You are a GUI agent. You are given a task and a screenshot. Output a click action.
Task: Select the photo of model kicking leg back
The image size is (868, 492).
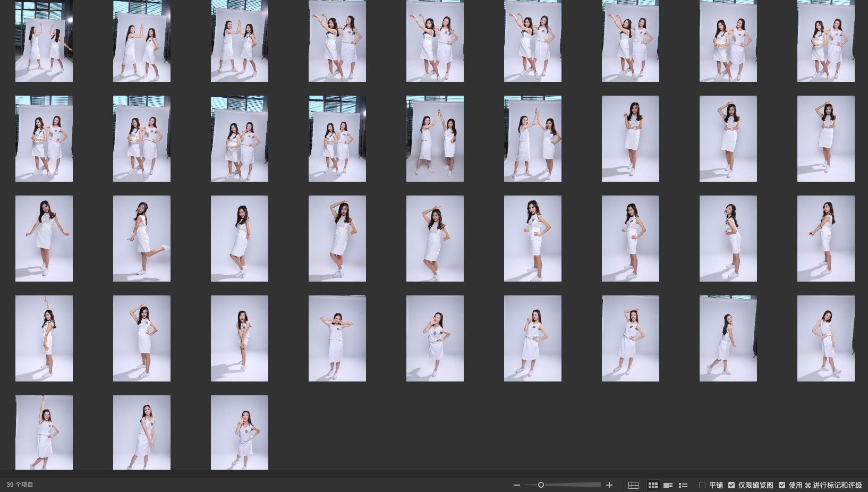coord(142,239)
